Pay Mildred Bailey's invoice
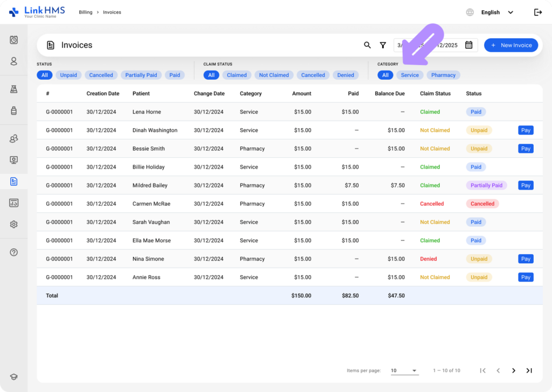This screenshot has height=392, width=552. [526, 185]
